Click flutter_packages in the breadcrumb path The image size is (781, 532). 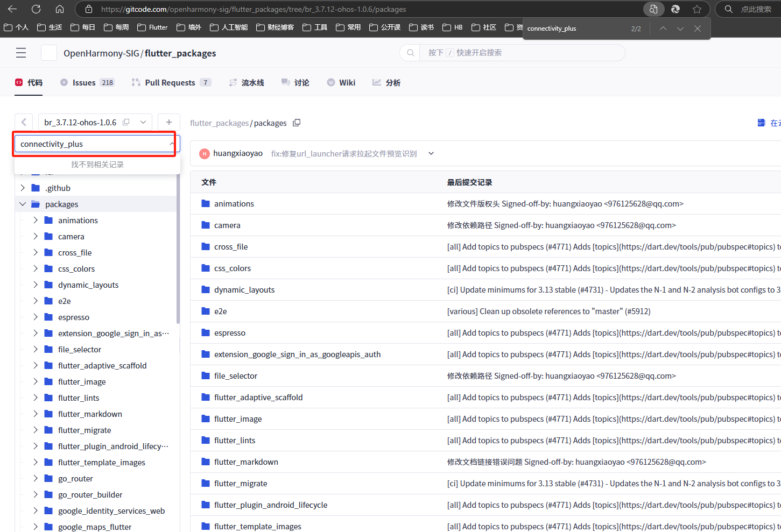coord(219,123)
